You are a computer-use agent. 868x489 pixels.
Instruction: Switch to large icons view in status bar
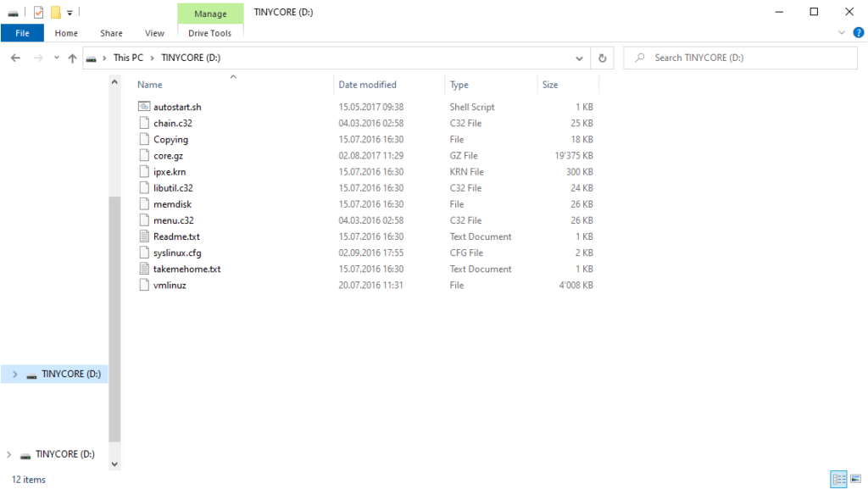click(x=854, y=480)
